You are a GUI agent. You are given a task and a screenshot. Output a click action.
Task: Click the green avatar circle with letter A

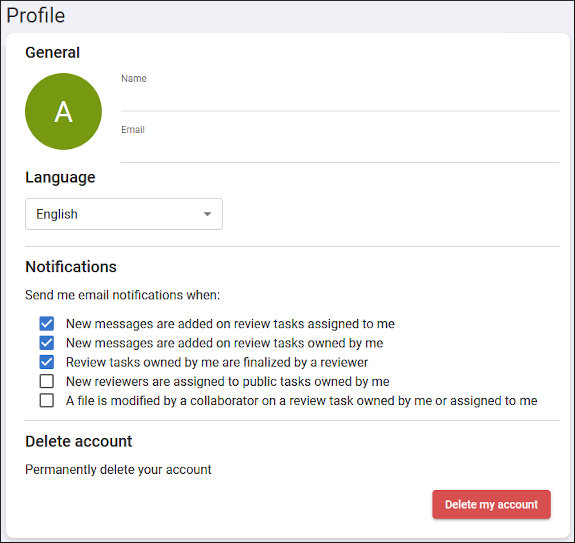(63, 111)
